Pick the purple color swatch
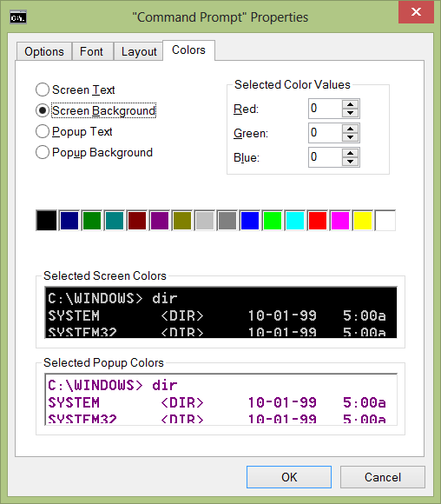This screenshot has width=441, height=504. click(160, 221)
